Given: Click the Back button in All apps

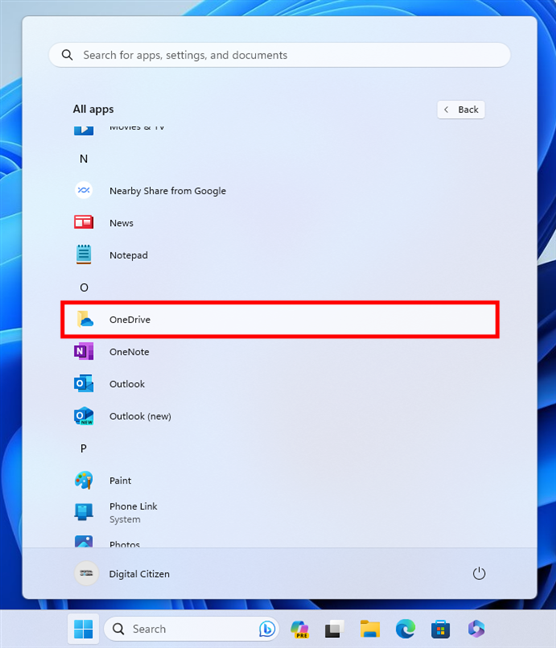Looking at the screenshot, I should (x=461, y=110).
